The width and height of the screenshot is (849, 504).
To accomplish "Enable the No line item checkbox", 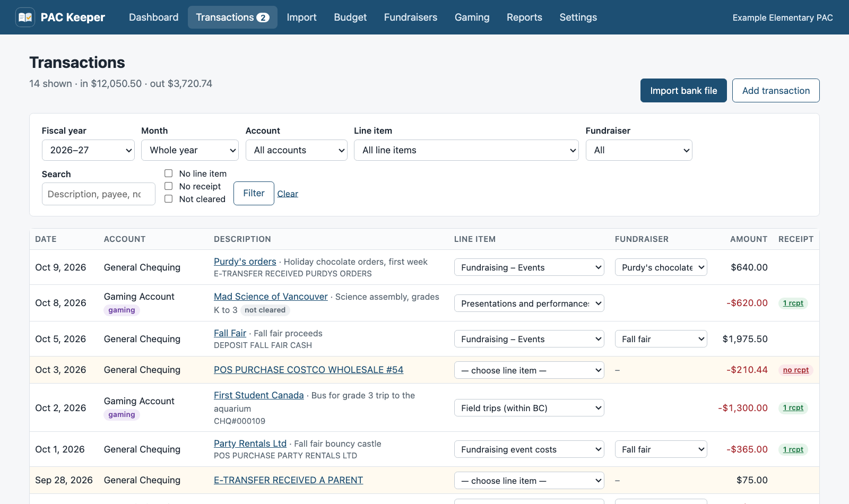I will coord(169,173).
